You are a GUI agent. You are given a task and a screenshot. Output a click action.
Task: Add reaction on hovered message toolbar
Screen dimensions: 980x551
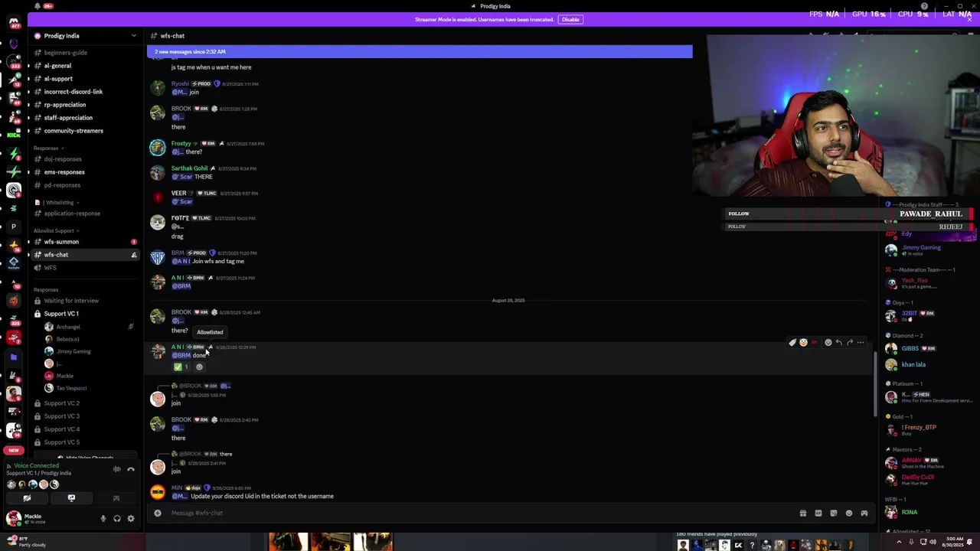tap(828, 343)
